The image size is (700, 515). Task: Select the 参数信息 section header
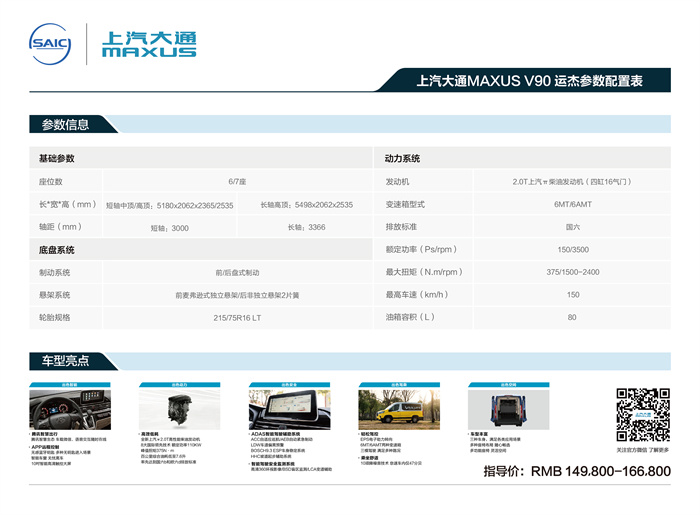pos(65,124)
